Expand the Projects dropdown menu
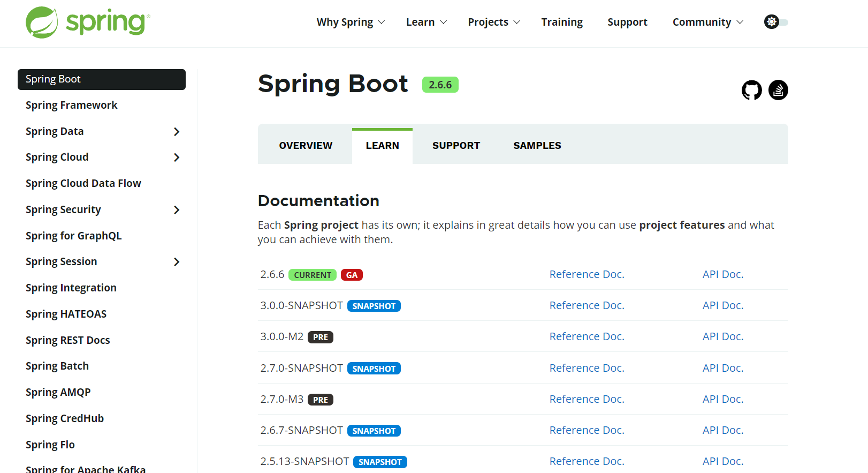 [494, 22]
